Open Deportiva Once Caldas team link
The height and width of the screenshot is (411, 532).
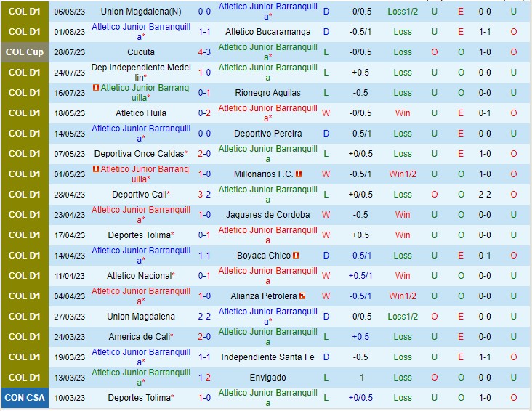click(x=139, y=154)
